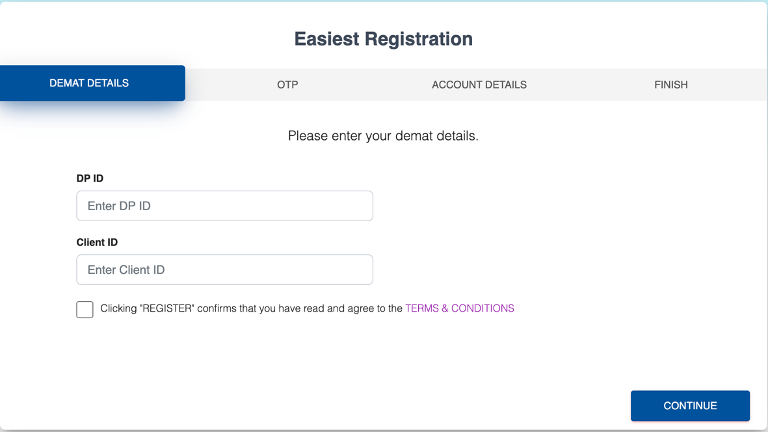Place cursor in the Client ID text box
This screenshot has height=432, width=768.
224,270
